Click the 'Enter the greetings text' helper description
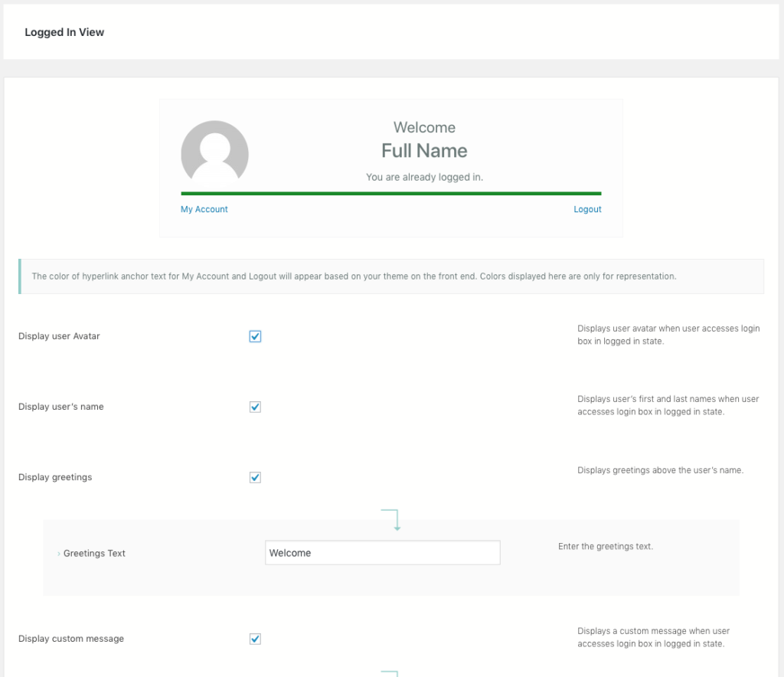This screenshot has width=784, height=677. (606, 546)
